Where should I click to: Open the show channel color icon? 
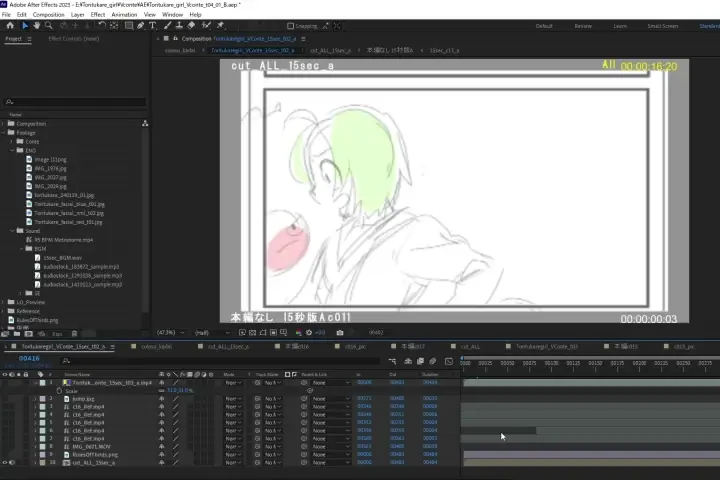coord(298,333)
